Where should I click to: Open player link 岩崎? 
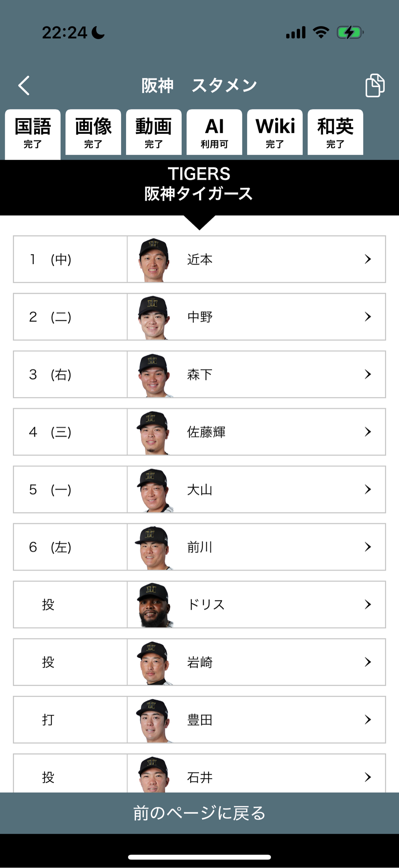click(x=200, y=663)
